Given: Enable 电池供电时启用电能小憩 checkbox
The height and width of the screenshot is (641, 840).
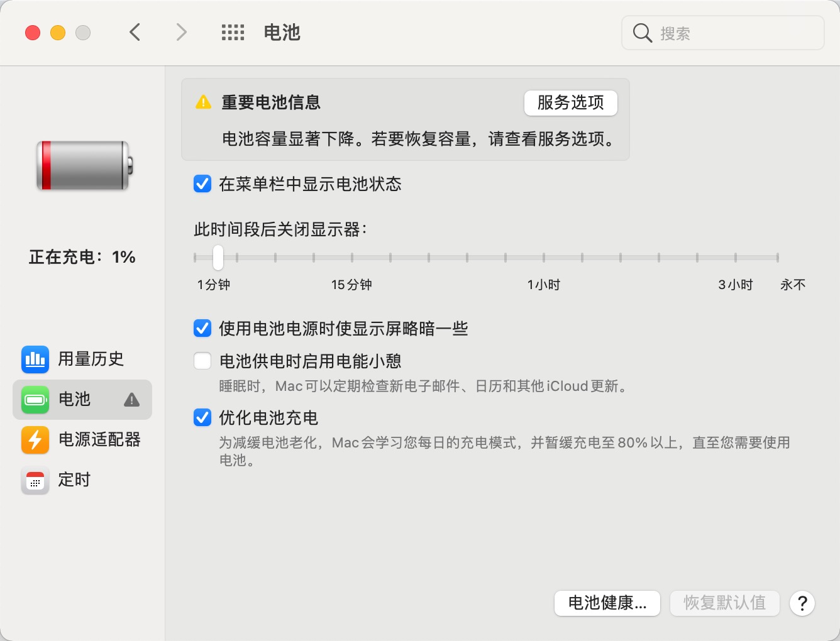Looking at the screenshot, I should click(202, 361).
